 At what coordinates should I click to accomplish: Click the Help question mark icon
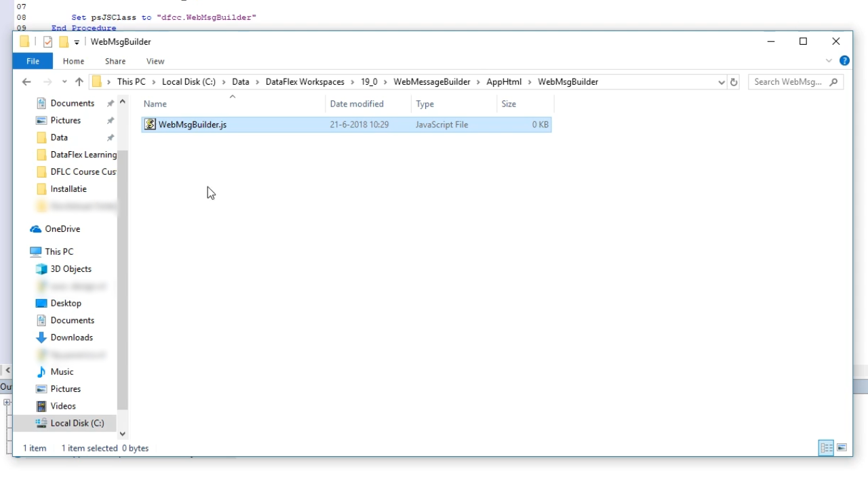(844, 61)
